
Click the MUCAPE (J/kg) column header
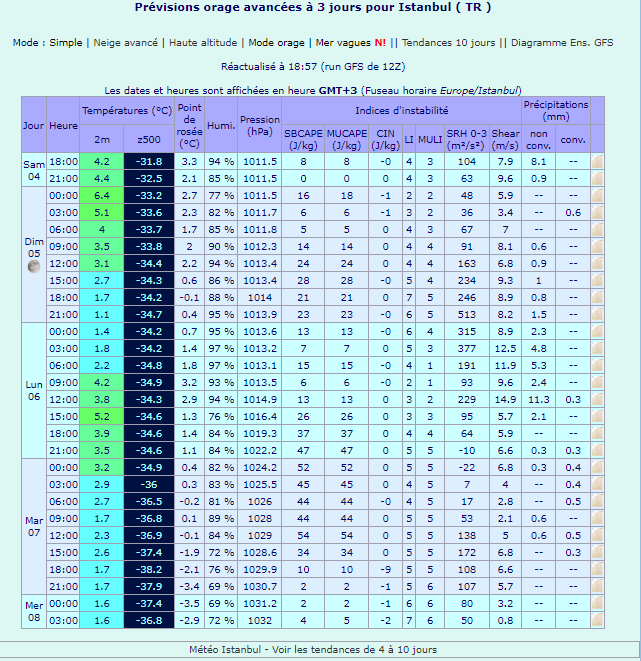346,139
